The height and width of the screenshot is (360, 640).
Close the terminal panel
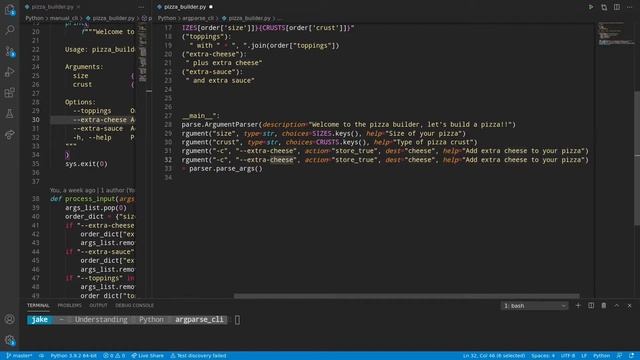(x=629, y=305)
